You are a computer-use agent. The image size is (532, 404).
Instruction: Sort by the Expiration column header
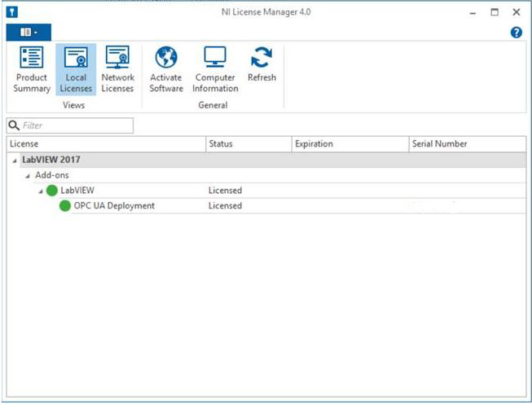tap(350, 144)
